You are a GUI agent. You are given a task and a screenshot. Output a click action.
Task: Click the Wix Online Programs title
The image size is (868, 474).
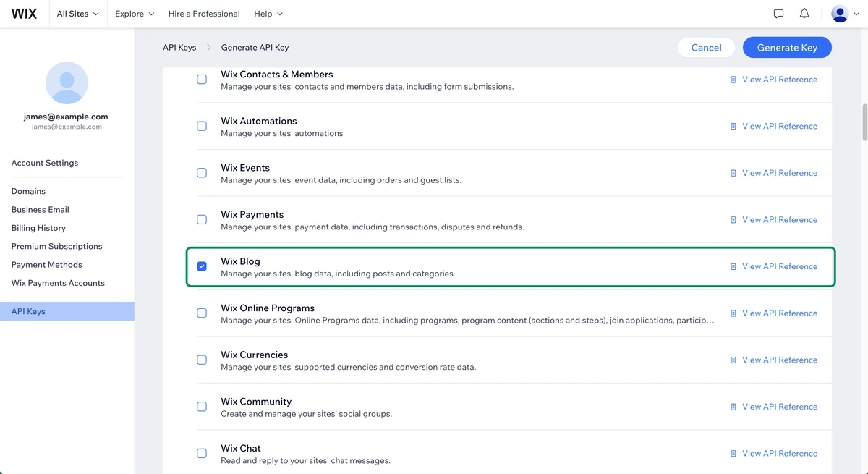268,308
